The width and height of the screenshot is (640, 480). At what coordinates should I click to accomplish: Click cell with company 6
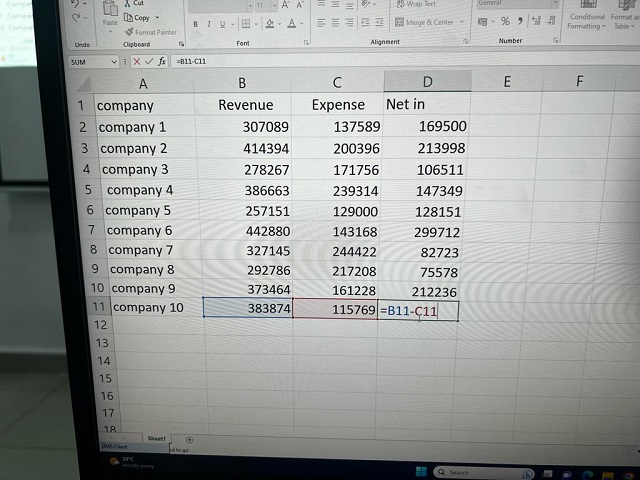click(153, 230)
